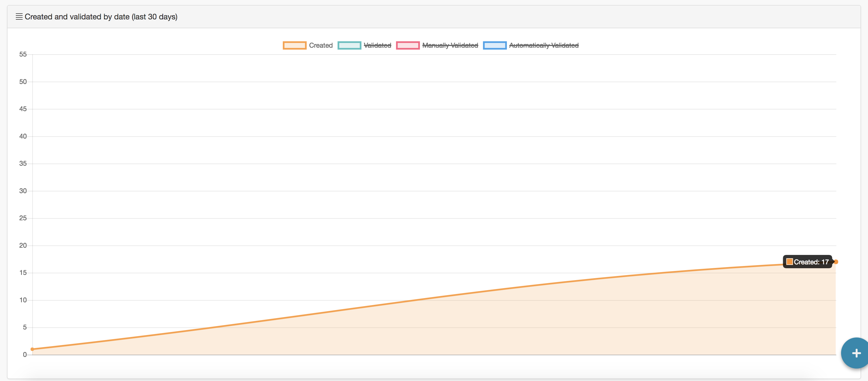Click the 0 label on the y-axis

tap(25, 354)
